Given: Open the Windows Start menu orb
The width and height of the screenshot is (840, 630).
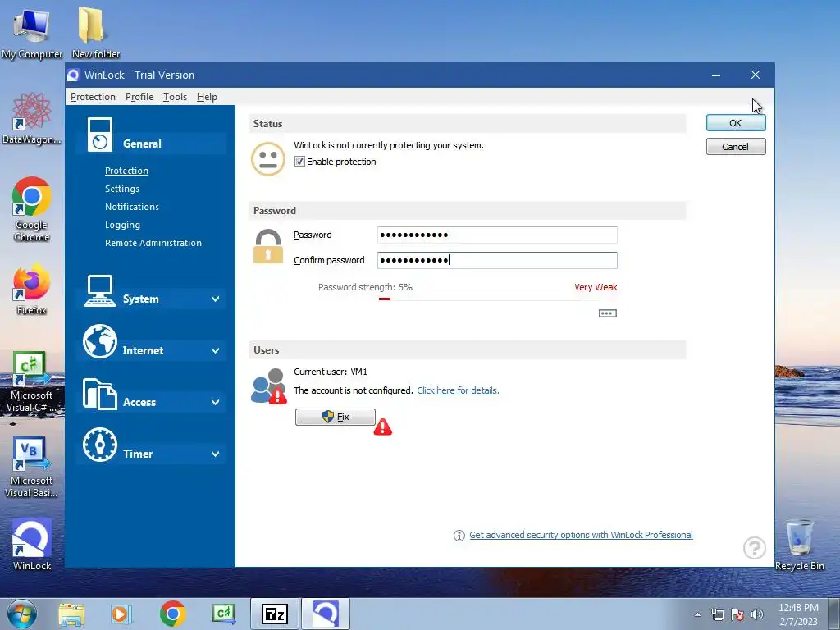Looking at the screenshot, I should pos(22,614).
